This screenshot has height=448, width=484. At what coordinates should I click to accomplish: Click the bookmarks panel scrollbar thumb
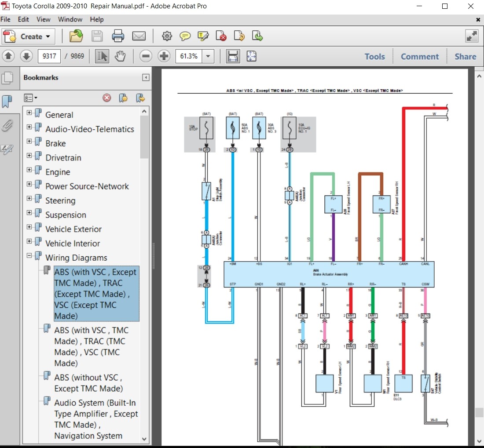point(144,138)
